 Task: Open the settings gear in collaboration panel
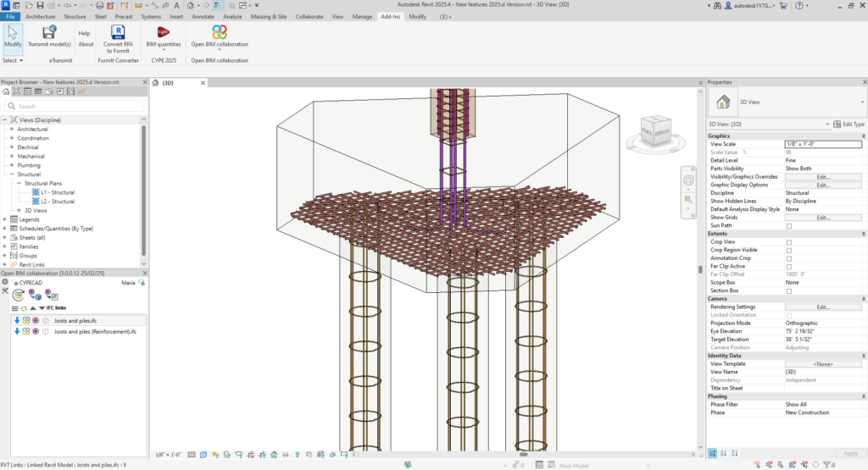[5, 281]
